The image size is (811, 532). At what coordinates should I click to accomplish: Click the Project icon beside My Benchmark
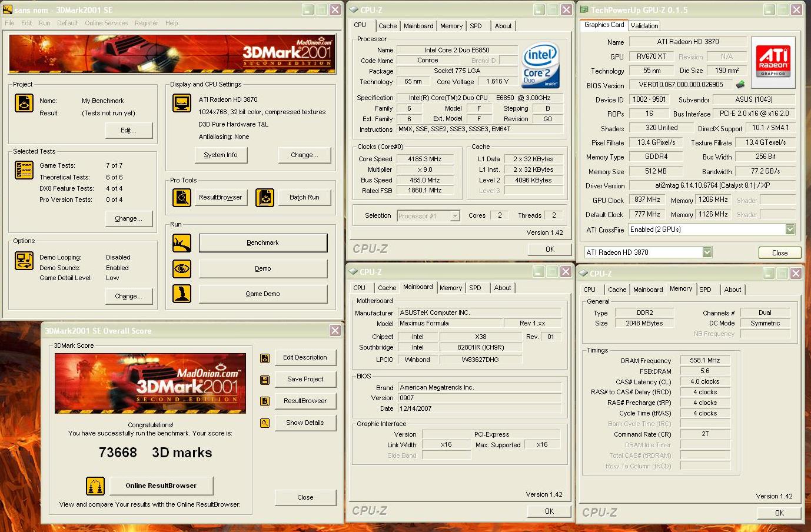(x=24, y=103)
